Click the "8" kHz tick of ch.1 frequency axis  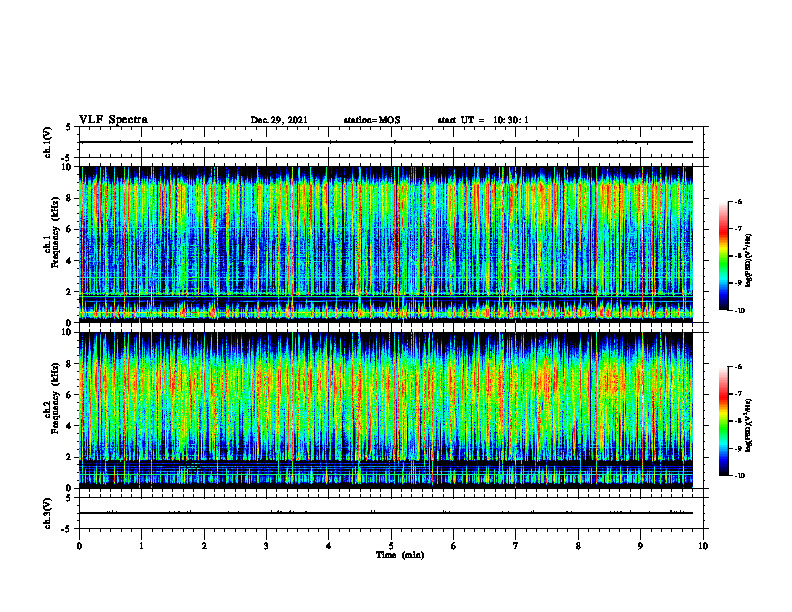[x=69, y=198]
